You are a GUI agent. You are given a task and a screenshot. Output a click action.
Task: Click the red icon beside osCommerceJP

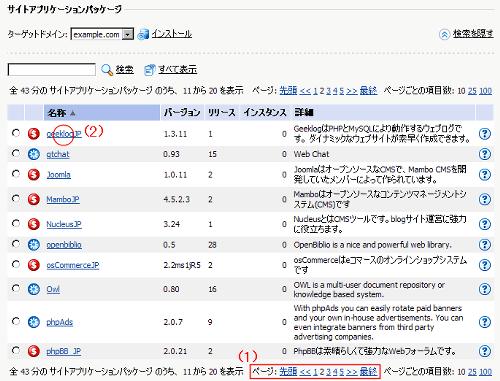(34, 265)
